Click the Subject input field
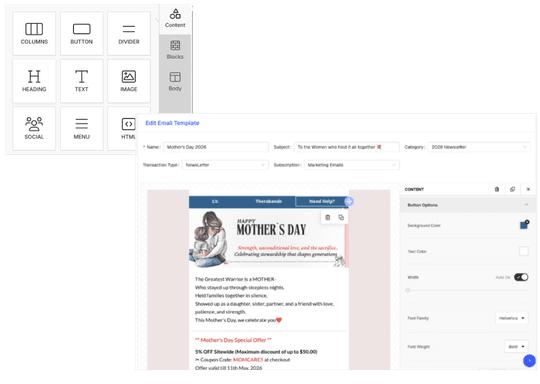Image resolution: width=540 pixels, height=384 pixels. [x=346, y=147]
